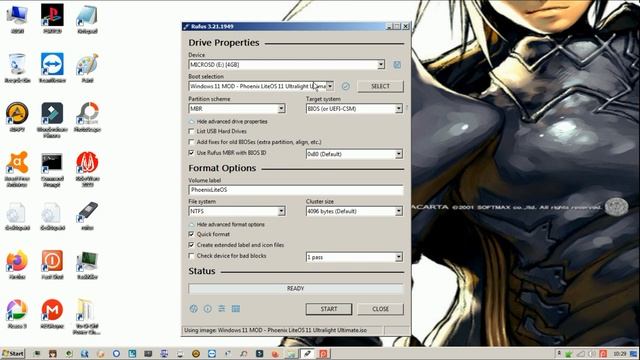640x360 pixels.
Task: Click the save device image icon
Action: pos(397,64)
